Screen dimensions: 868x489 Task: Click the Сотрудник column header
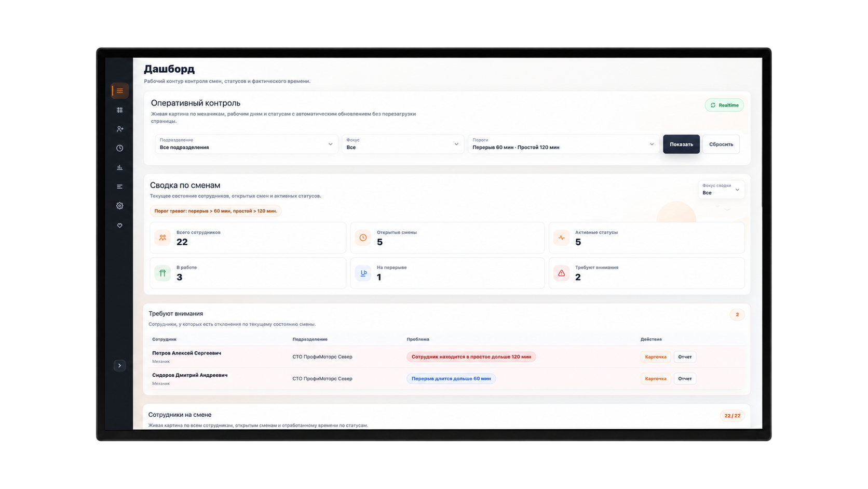(x=164, y=339)
